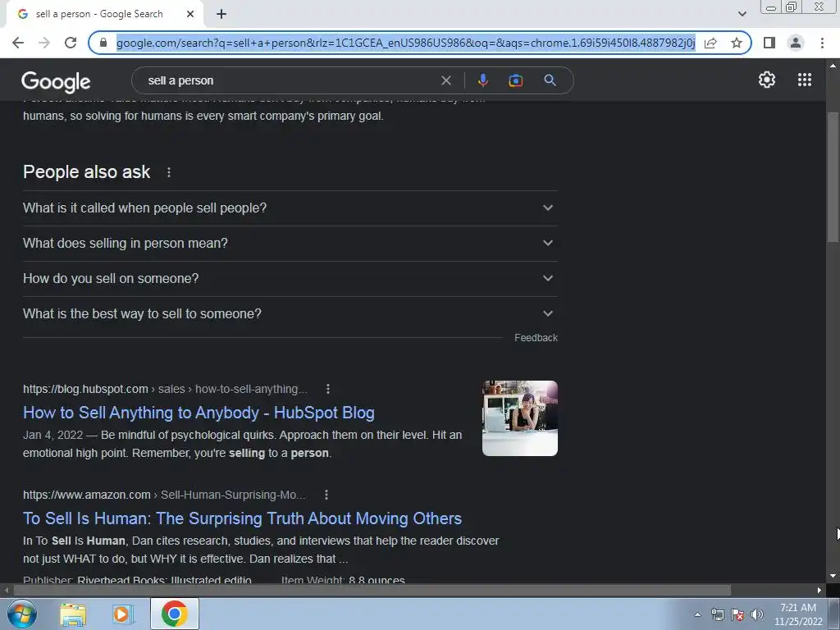840x630 pixels.
Task: Click the Feedback link
Action: coord(536,337)
